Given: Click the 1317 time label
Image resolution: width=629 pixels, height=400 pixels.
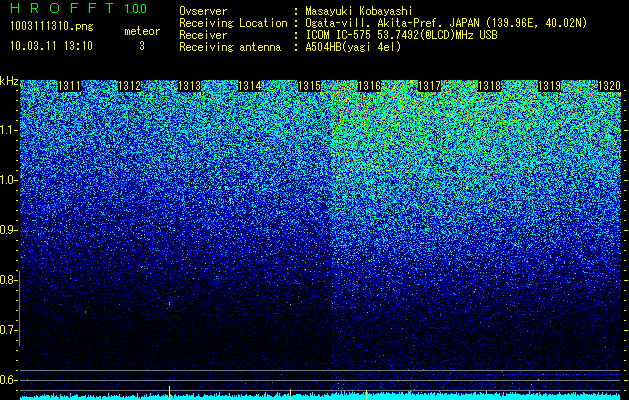Looking at the screenshot, I should click(x=429, y=86).
